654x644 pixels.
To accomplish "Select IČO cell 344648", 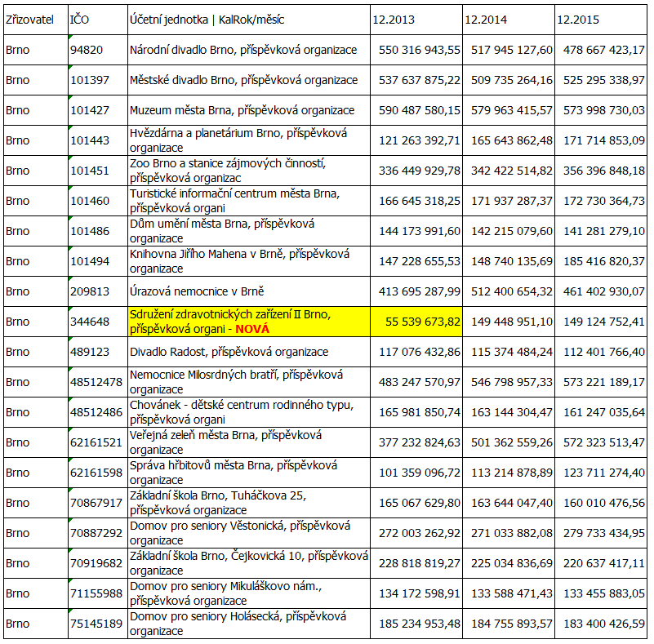I will tap(98, 322).
